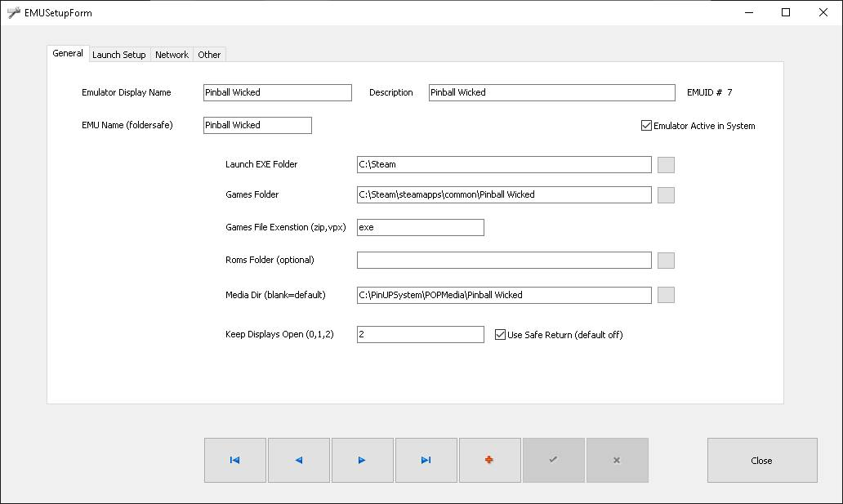Screen dimensions: 843x504
Task: Close the form using the Close button
Action: [x=762, y=461]
